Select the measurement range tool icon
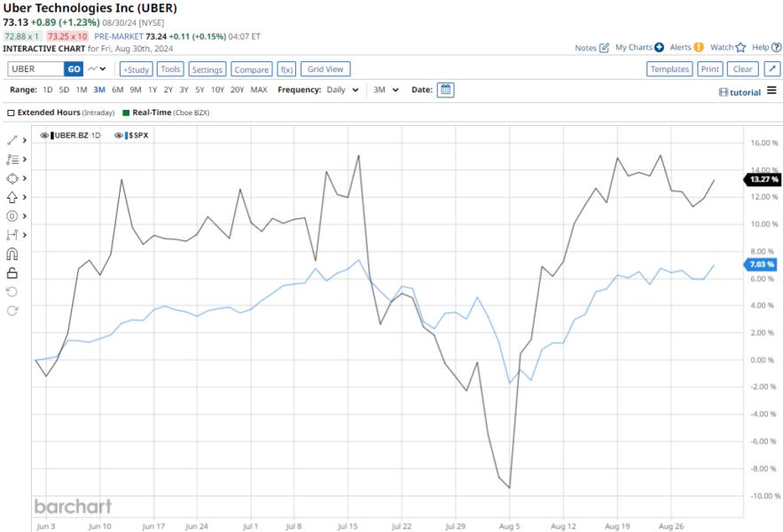Viewport: 783px width, 532px height. (x=12, y=235)
